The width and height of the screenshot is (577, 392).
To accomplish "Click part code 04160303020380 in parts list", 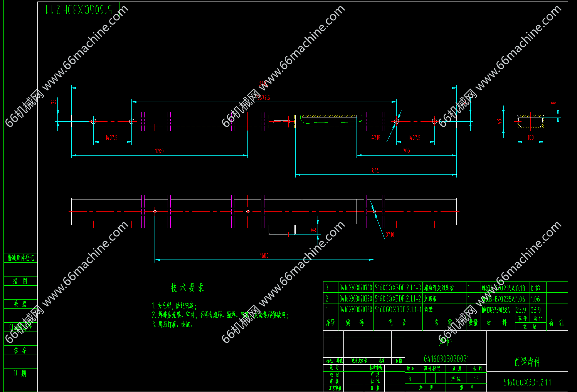I will pos(356,310).
